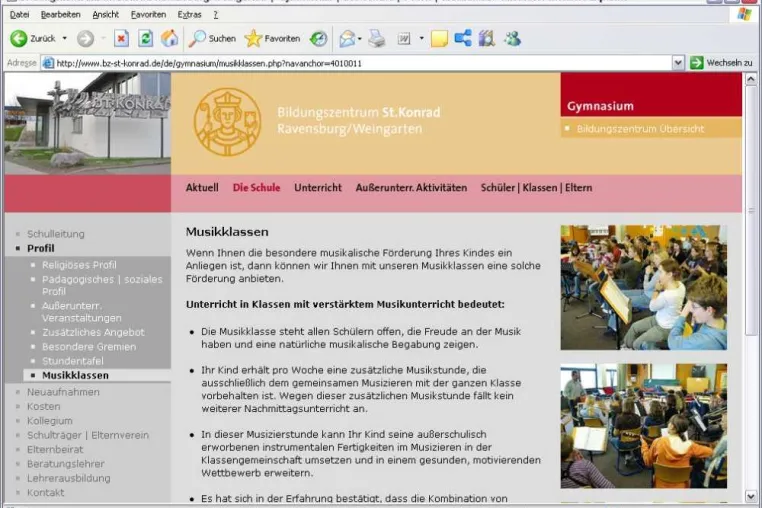
Task: Select the Unterricht navigation tab
Action: coord(318,188)
